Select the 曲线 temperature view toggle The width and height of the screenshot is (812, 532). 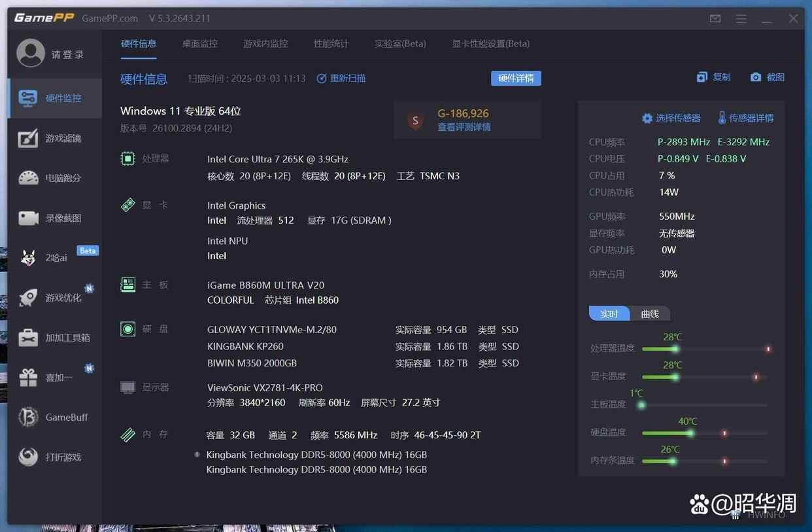pyautogui.click(x=650, y=314)
